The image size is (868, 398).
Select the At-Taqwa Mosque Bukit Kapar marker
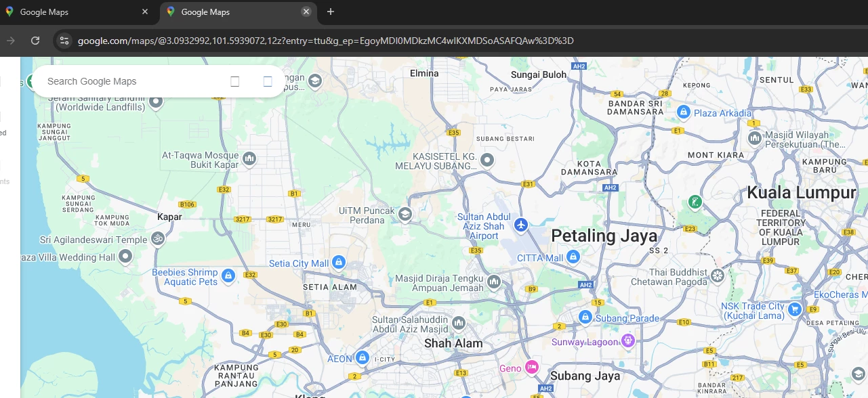coord(249,159)
